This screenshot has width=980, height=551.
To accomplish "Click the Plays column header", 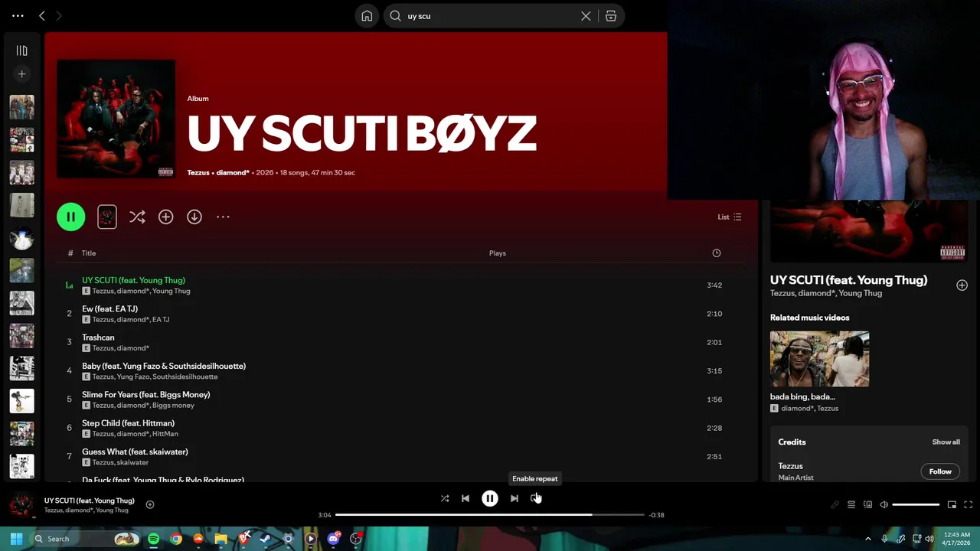I will pos(498,253).
